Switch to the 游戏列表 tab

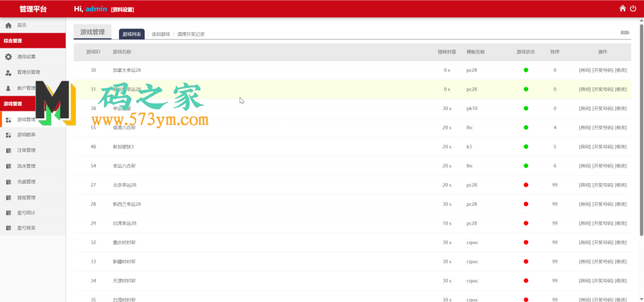pos(132,34)
